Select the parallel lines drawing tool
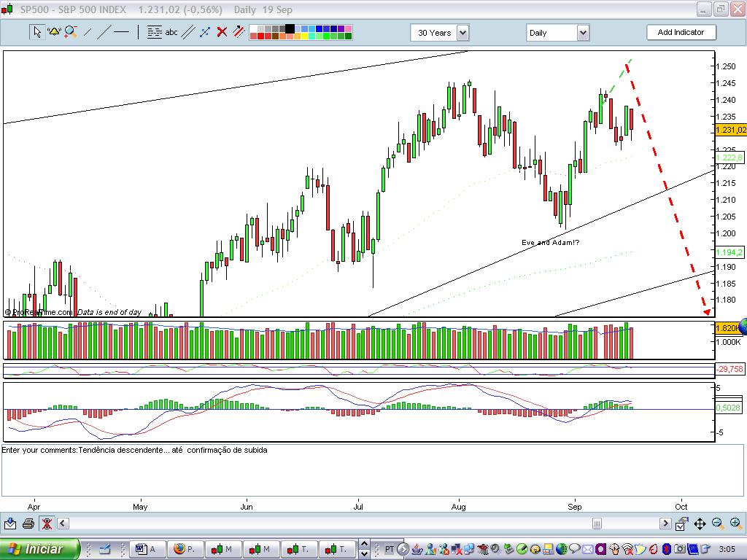This screenshot has height=560, width=747. point(187,31)
